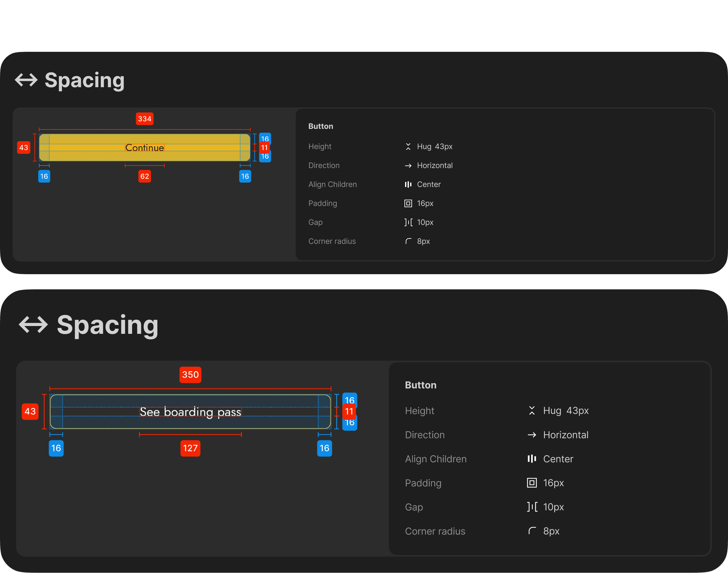Click the Align Children center icon in top panel
This screenshot has width=728, height=573.
tap(408, 184)
